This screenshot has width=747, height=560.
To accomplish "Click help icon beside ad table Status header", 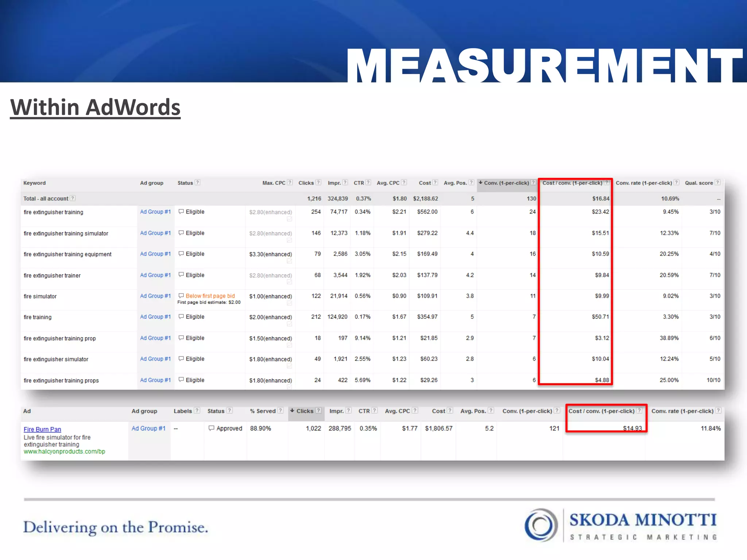I will [x=229, y=411].
